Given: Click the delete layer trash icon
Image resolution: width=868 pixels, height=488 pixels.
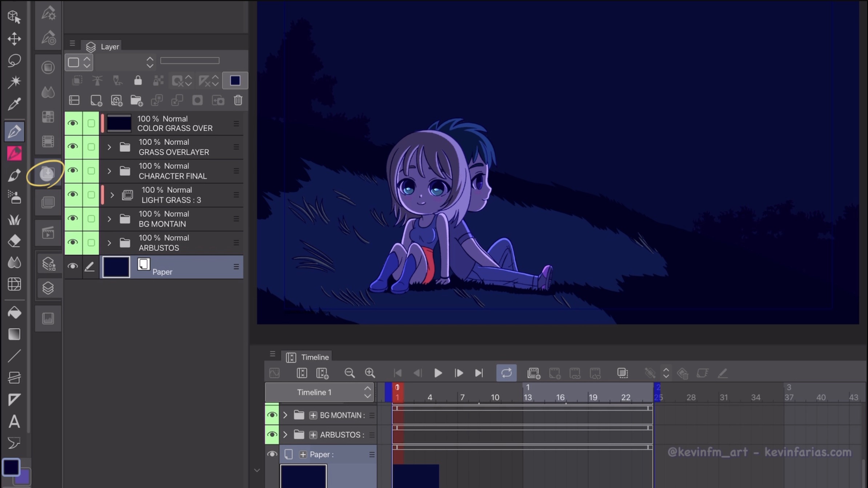Looking at the screenshot, I should click(238, 100).
